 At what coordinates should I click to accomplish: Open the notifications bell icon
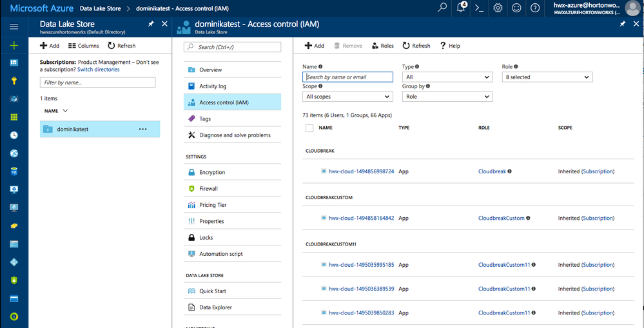click(461, 8)
